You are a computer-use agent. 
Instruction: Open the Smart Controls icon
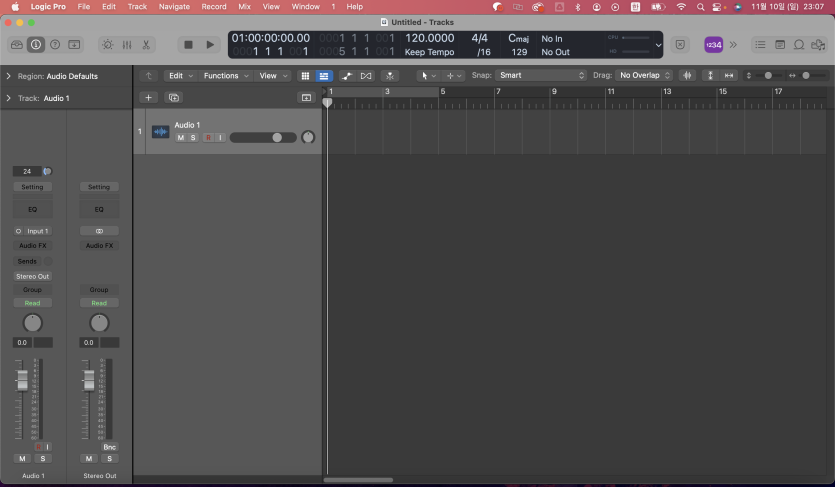tap(107, 45)
